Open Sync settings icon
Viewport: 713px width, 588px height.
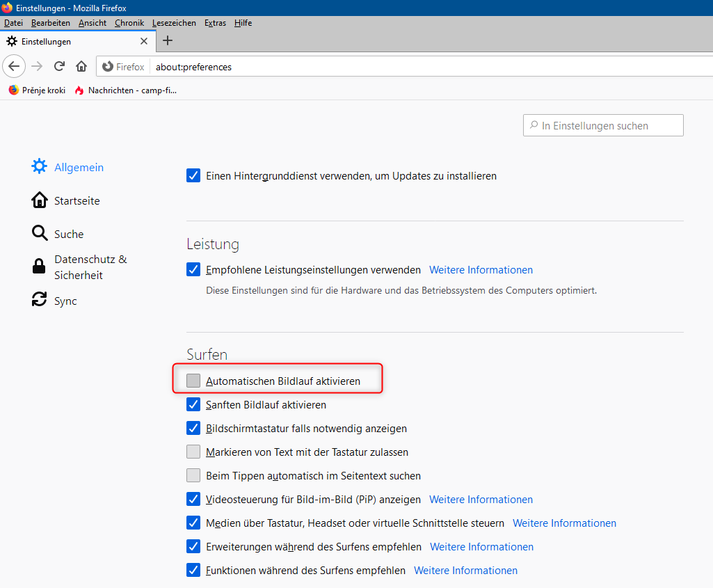click(40, 301)
